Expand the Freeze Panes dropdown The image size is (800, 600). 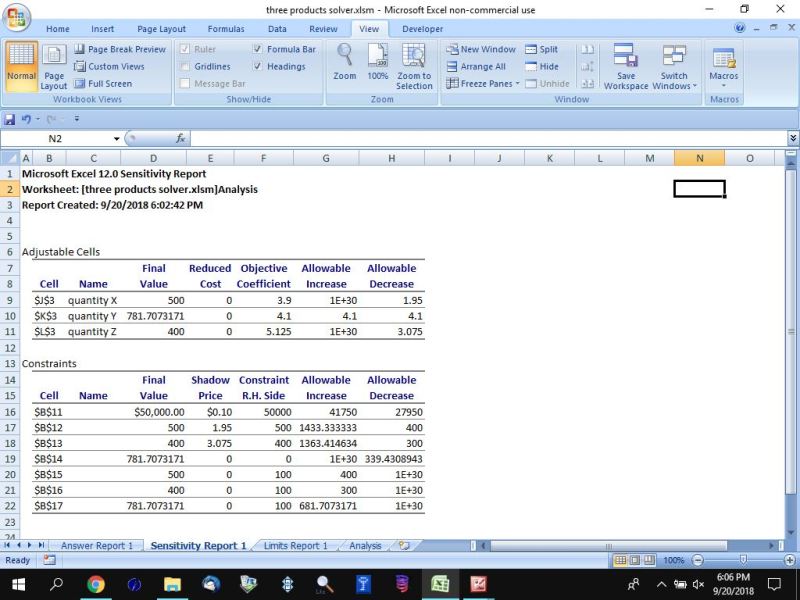click(x=517, y=84)
